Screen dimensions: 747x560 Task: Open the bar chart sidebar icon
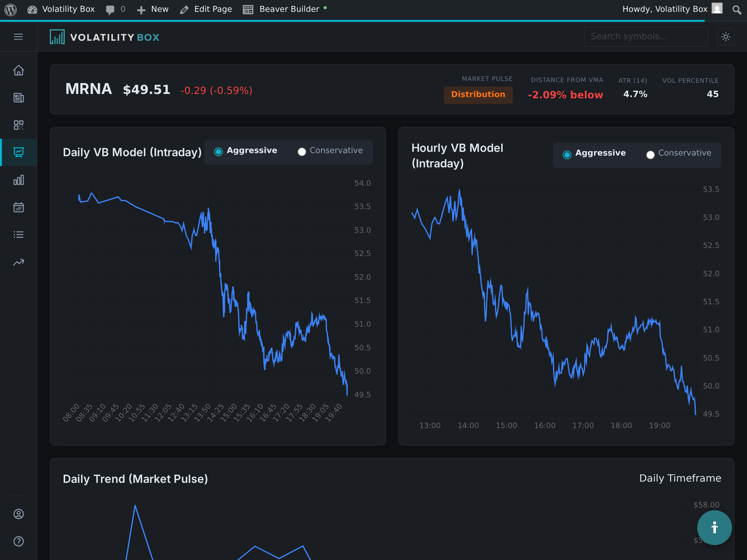(19, 180)
